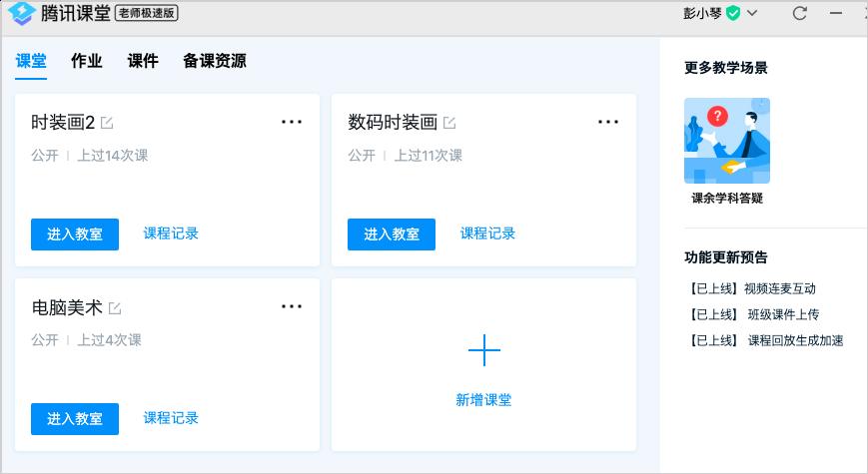This screenshot has height=474, width=868.
Task: Click the edit icon beside 数码时装画
Action: pos(449,123)
